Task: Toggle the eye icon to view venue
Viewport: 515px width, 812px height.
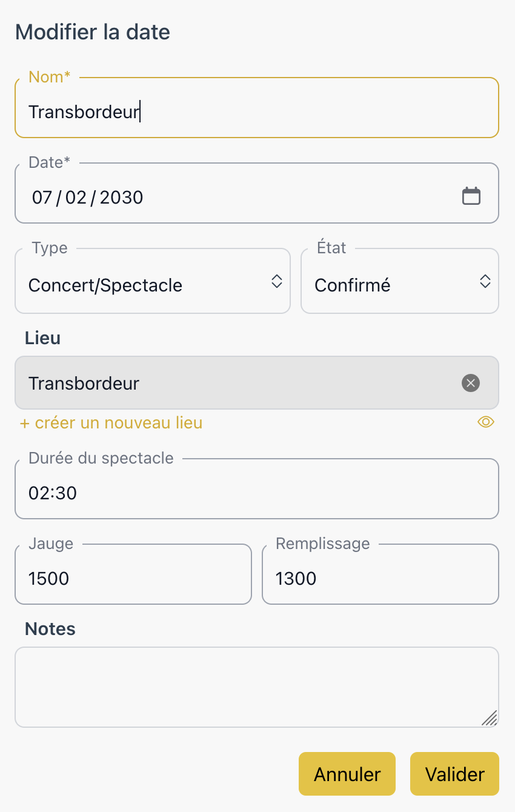Action: click(486, 422)
